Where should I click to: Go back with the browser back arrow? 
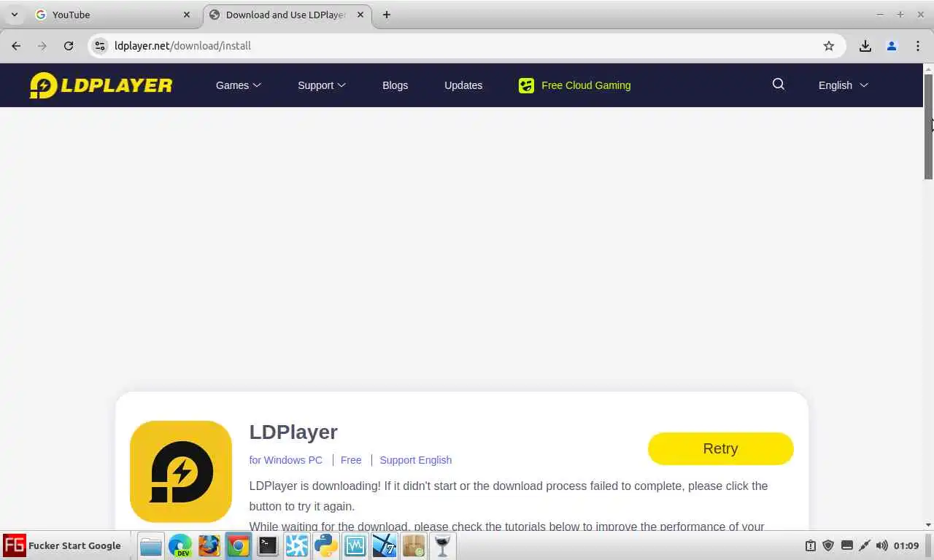16,45
